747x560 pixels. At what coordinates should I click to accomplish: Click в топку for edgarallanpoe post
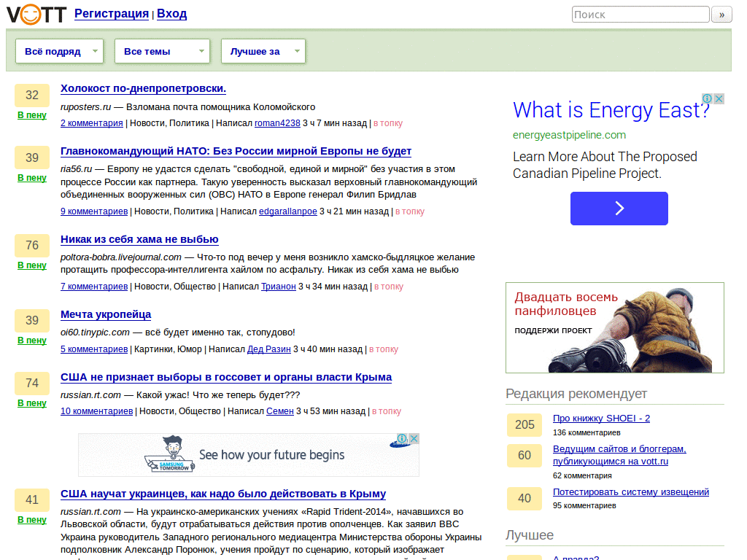410,211
